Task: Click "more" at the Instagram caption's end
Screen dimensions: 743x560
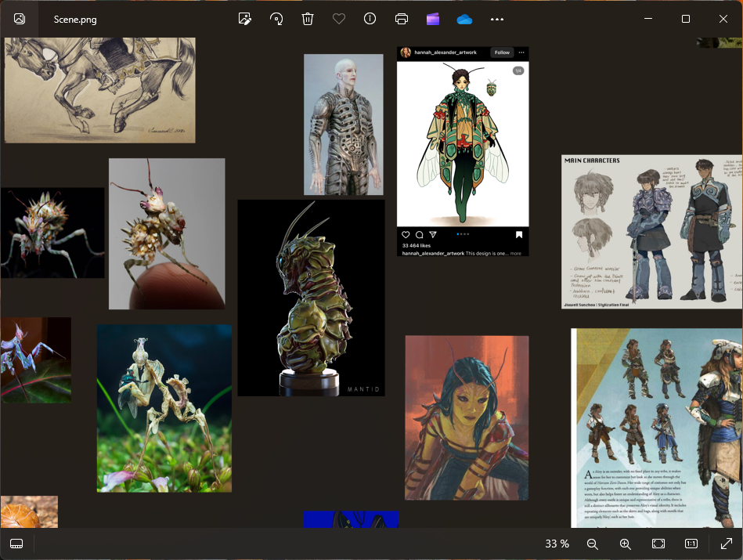Action: click(x=515, y=254)
